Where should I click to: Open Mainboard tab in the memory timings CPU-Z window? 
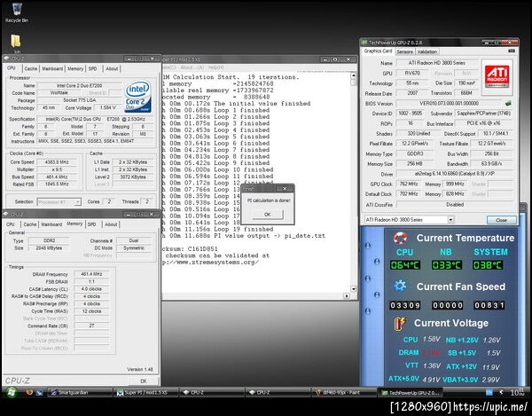click(51, 224)
